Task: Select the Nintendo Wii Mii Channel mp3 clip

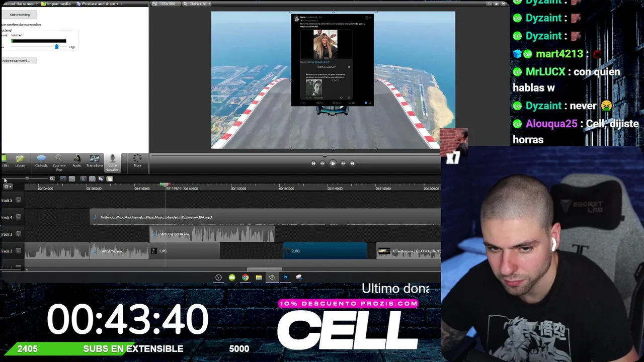Action: coord(266,217)
